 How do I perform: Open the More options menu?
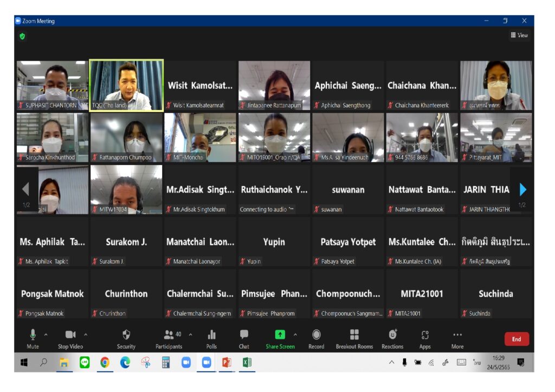click(x=457, y=335)
